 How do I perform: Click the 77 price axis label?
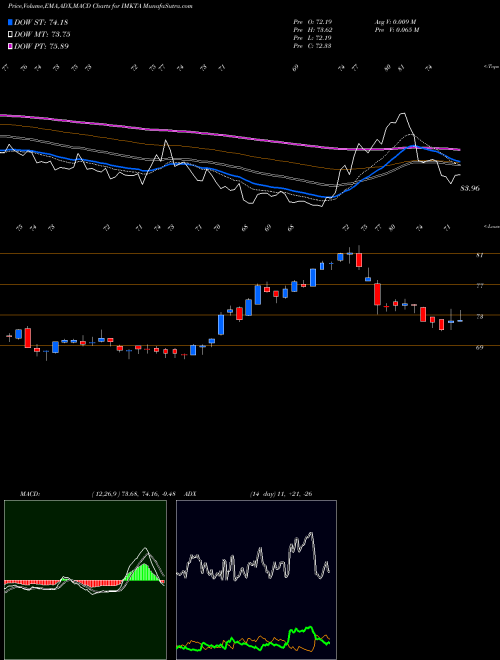(479, 286)
